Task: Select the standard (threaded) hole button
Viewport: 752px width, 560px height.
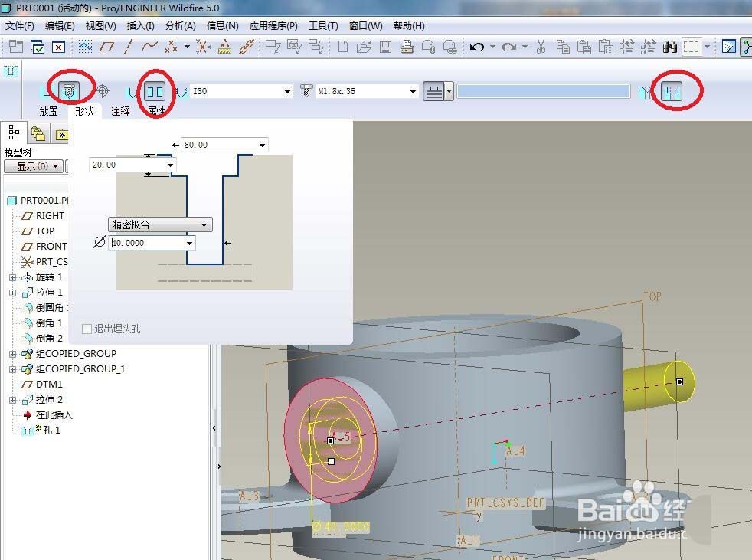Action: tap(69, 90)
